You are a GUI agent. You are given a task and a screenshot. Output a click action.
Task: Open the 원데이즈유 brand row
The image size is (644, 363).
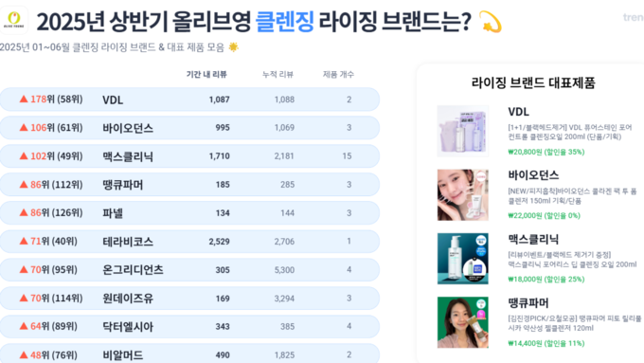tap(189, 298)
